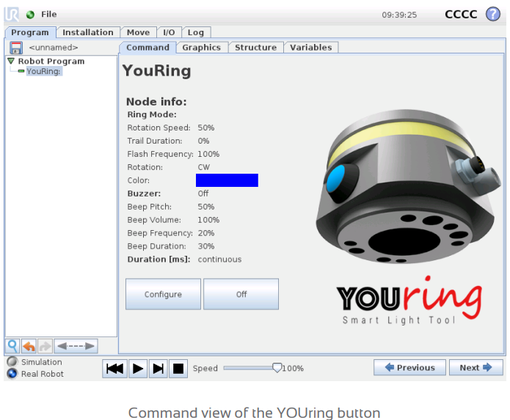The height and width of the screenshot is (420, 510).
Task: Open the help question mark icon
Action: [x=493, y=14]
